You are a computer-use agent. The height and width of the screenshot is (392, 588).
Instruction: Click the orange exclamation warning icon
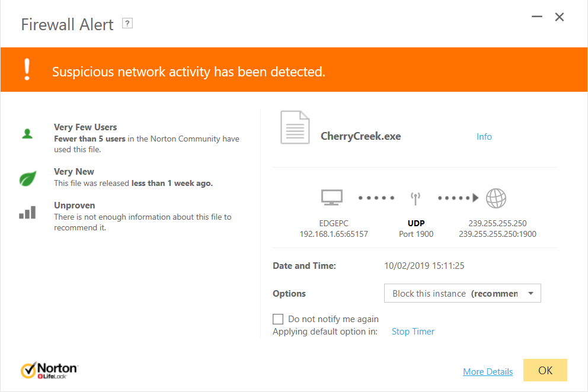[27, 70]
